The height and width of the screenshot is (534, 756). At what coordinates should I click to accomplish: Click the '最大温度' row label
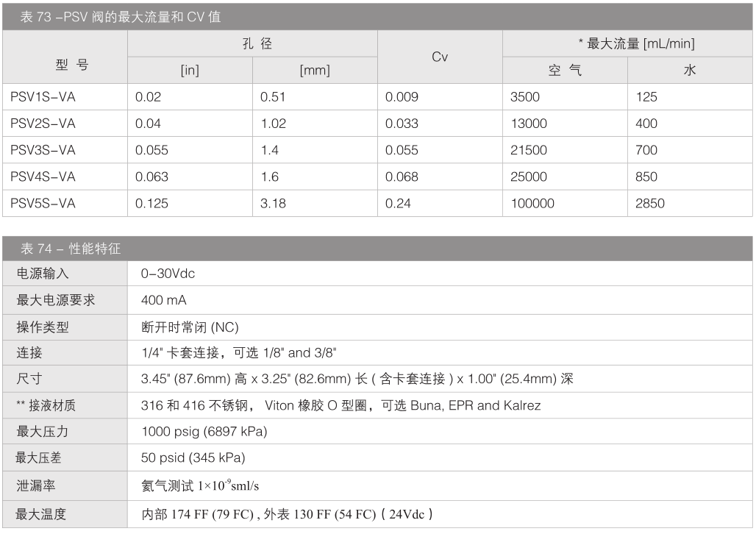[x=40, y=514]
